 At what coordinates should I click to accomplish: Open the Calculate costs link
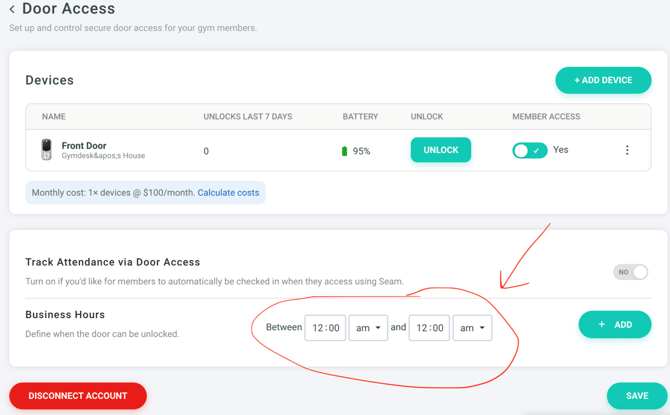click(x=228, y=192)
